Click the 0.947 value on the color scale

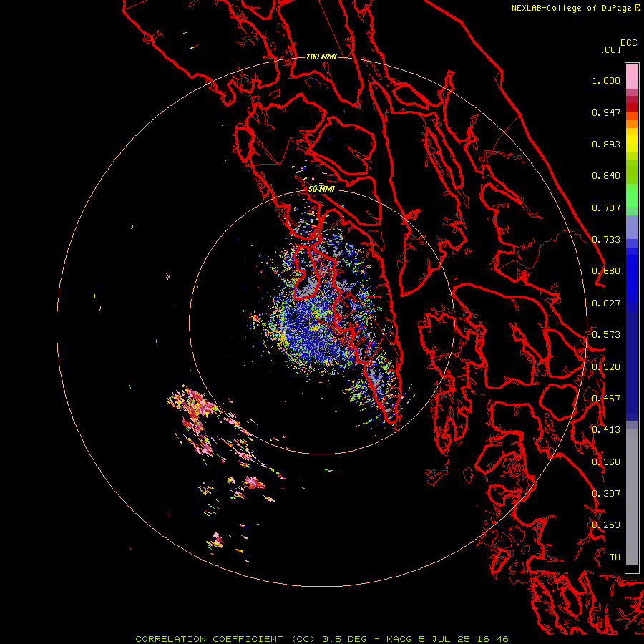pos(606,112)
